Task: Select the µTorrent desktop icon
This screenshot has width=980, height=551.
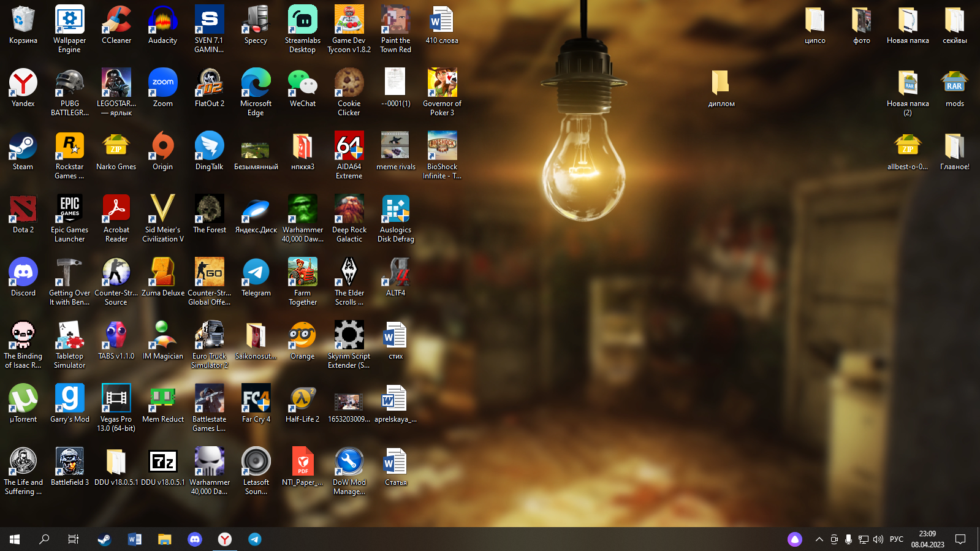Action: point(23,403)
